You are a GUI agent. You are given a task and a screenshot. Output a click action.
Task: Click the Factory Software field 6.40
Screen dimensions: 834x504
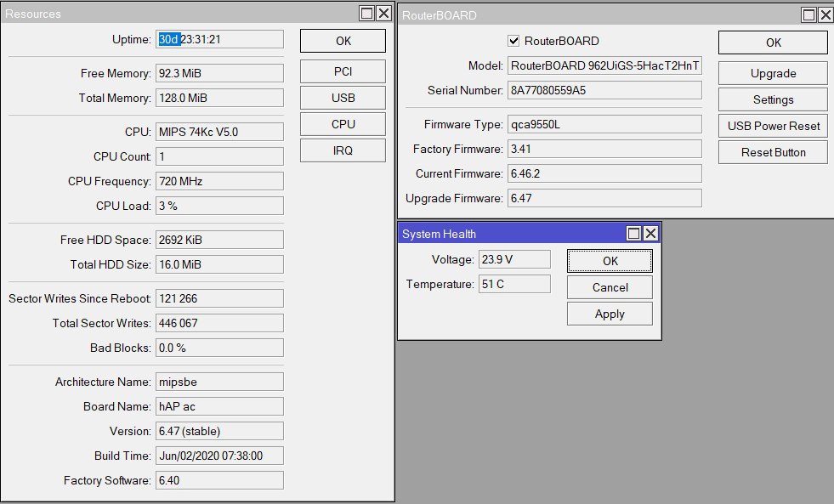[219, 480]
